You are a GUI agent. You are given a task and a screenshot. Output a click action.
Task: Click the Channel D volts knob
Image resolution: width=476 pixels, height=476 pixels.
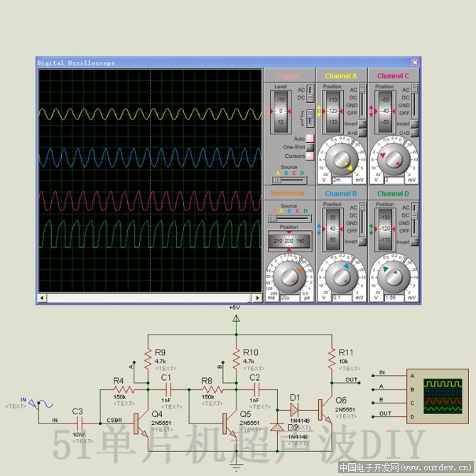pos(394,277)
